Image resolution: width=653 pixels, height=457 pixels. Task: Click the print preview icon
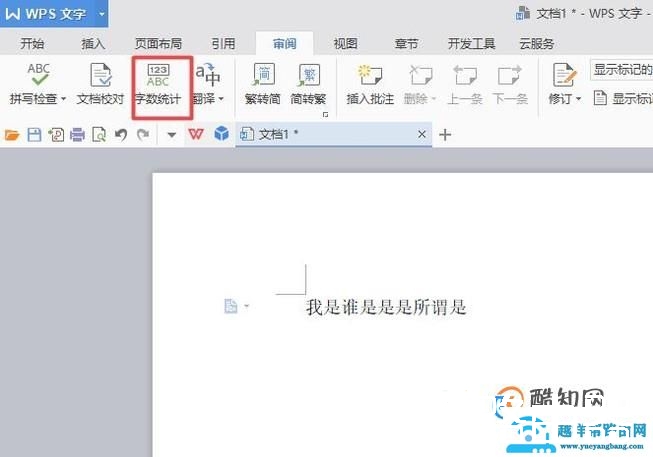[99, 135]
